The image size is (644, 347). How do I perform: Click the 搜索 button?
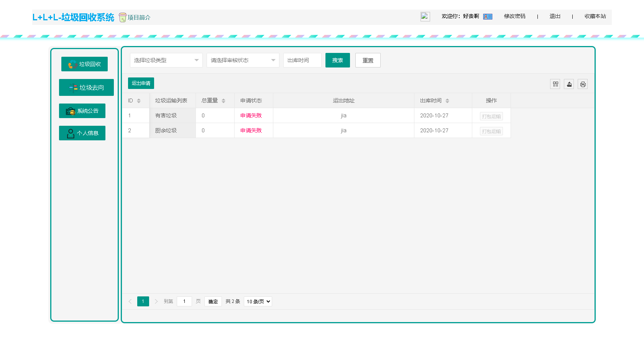[338, 60]
